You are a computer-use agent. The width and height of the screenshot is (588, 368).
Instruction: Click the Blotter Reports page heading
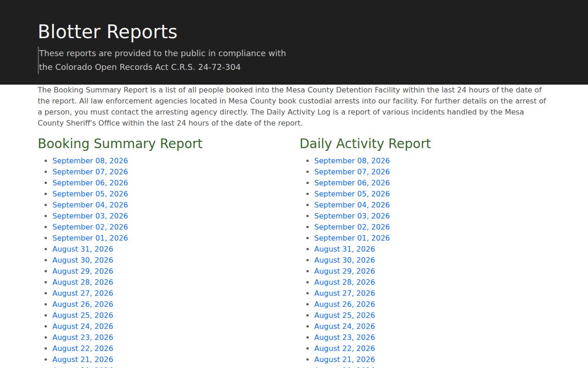pyautogui.click(x=107, y=32)
